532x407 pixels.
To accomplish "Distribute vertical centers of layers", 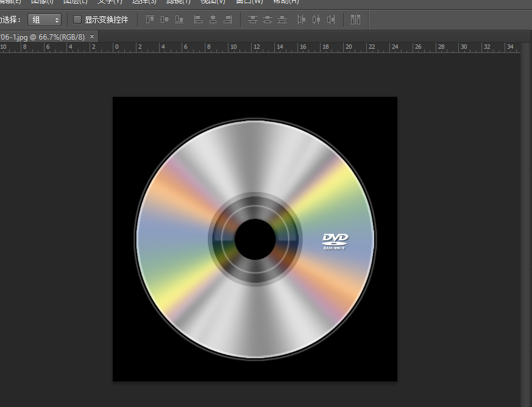I will (x=268, y=19).
